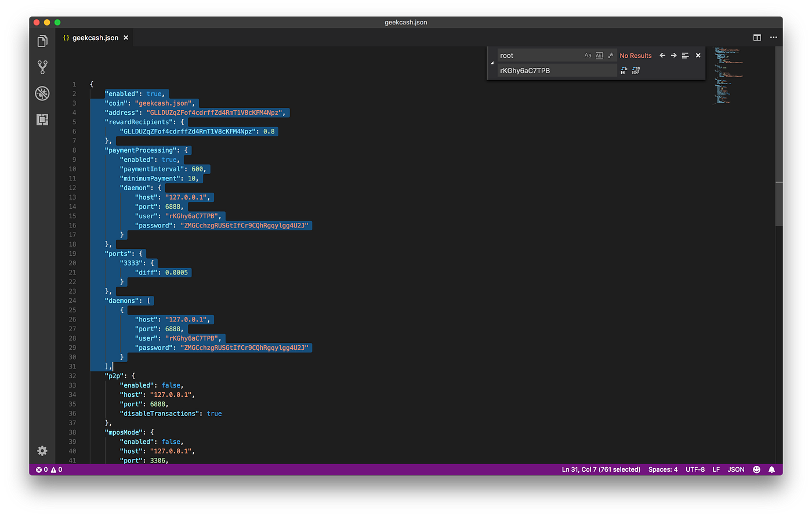Click line number 38 in the gutter

(x=72, y=432)
